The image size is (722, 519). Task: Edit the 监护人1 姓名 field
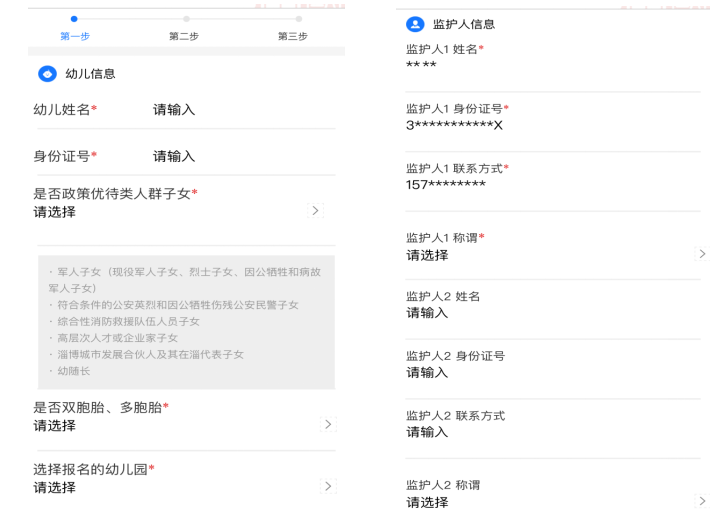pos(421,66)
